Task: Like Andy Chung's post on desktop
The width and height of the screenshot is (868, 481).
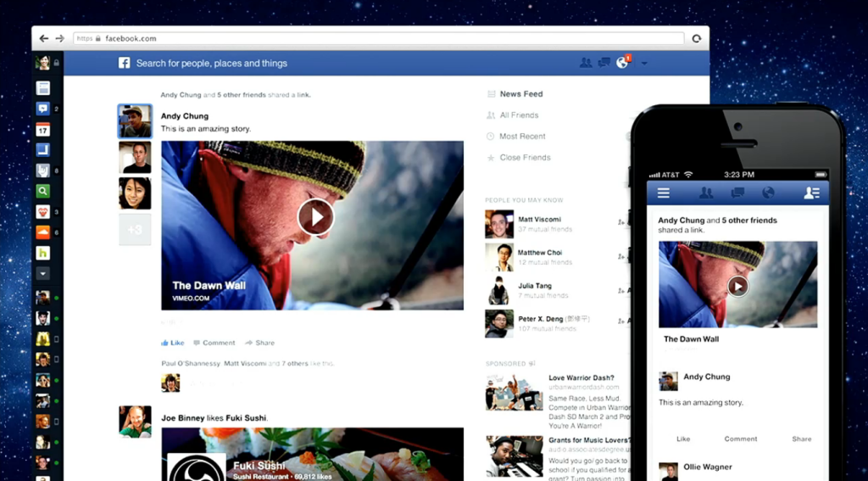Action: click(x=173, y=343)
